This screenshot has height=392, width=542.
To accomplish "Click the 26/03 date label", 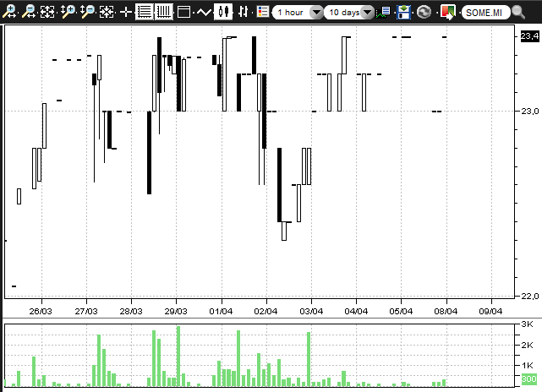I will [41, 311].
